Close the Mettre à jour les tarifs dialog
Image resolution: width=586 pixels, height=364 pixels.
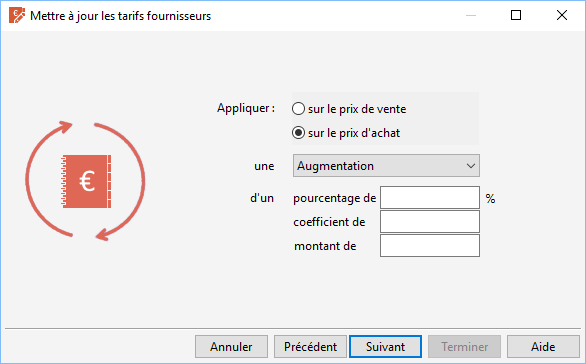pyautogui.click(x=562, y=15)
